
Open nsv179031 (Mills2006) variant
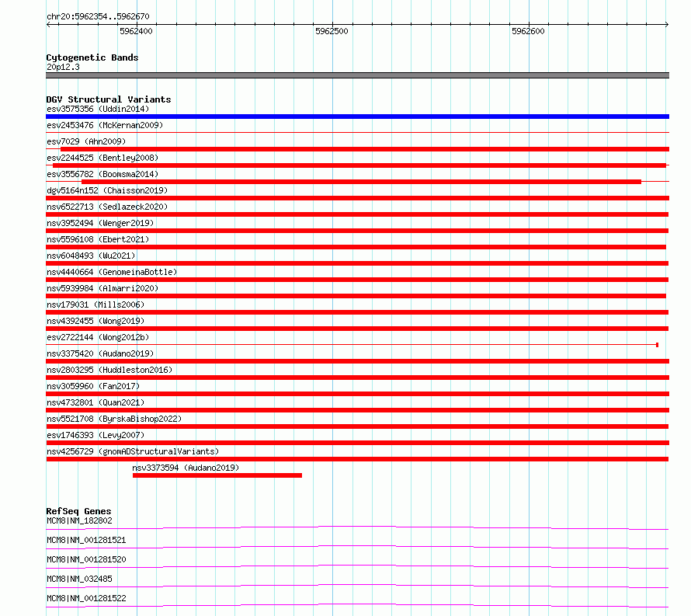point(95,305)
